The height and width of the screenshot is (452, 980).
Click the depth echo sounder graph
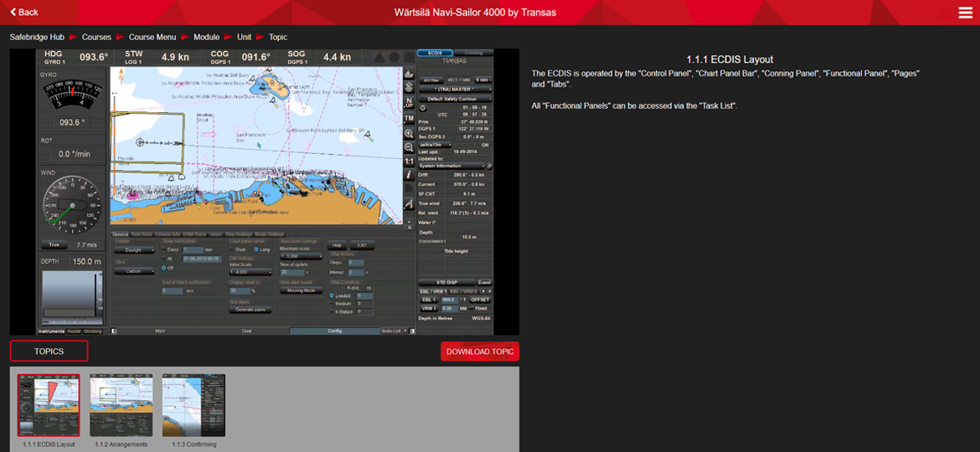[x=71, y=298]
